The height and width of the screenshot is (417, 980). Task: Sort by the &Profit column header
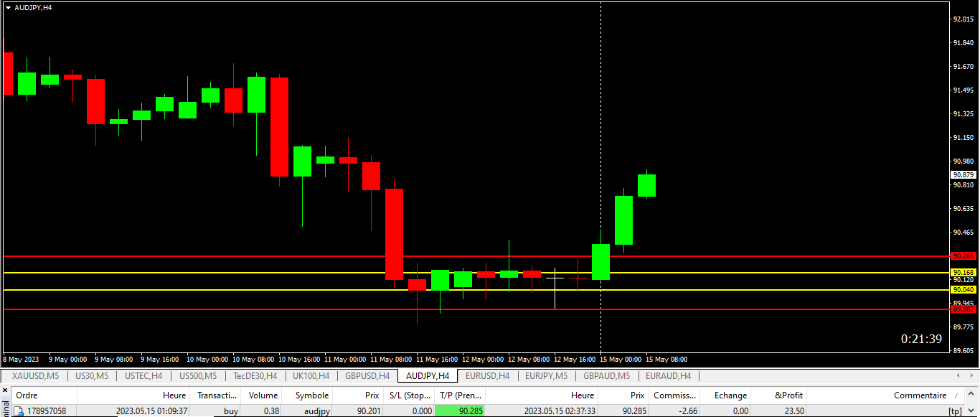[779, 395]
